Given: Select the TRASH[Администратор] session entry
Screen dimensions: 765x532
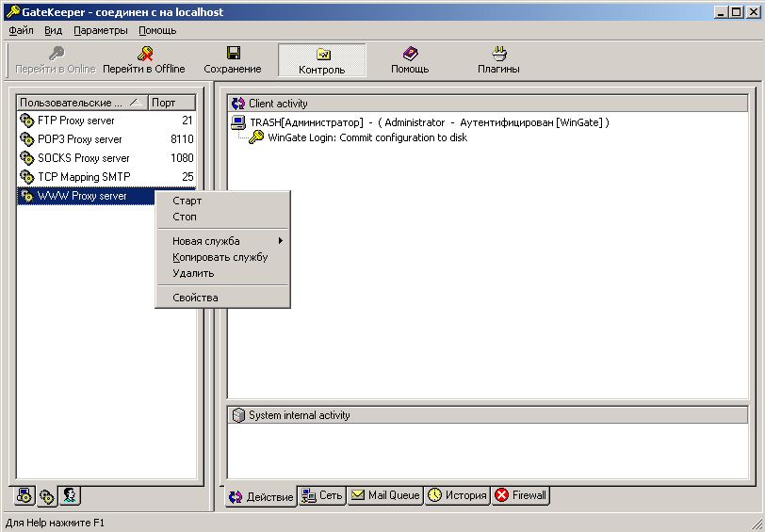Looking at the screenshot, I should (x=430, y=122).
